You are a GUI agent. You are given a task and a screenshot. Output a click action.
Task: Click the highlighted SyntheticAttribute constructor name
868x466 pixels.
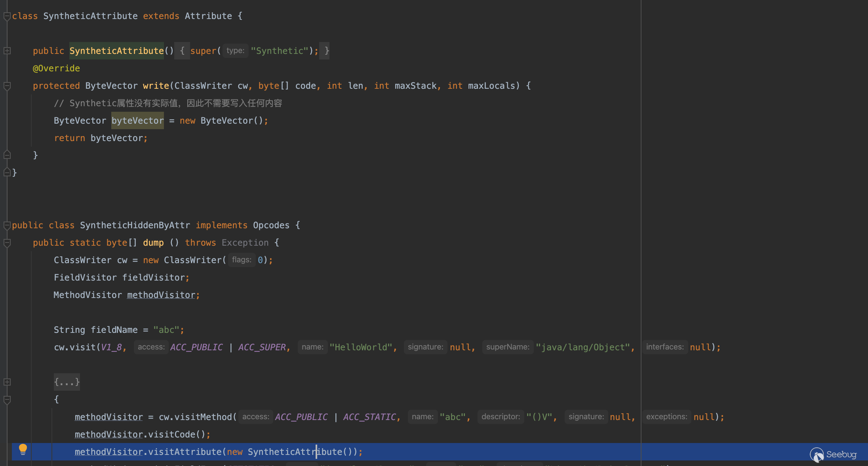coord(116,51)
